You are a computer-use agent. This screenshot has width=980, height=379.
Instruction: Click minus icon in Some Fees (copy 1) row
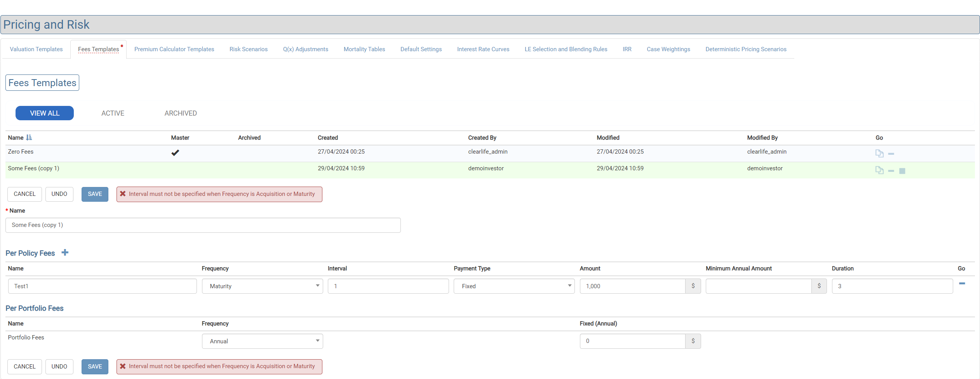[x=891, y=171]
